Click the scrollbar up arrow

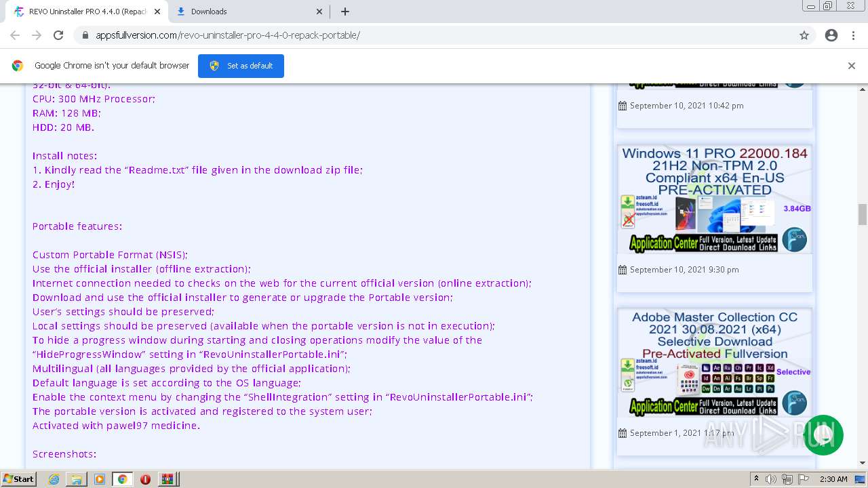(x=863, y=89)
